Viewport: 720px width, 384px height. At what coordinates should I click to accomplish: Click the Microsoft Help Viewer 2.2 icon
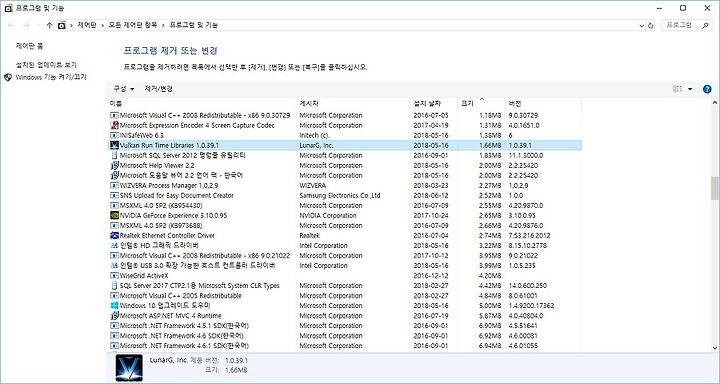[114, 165]
